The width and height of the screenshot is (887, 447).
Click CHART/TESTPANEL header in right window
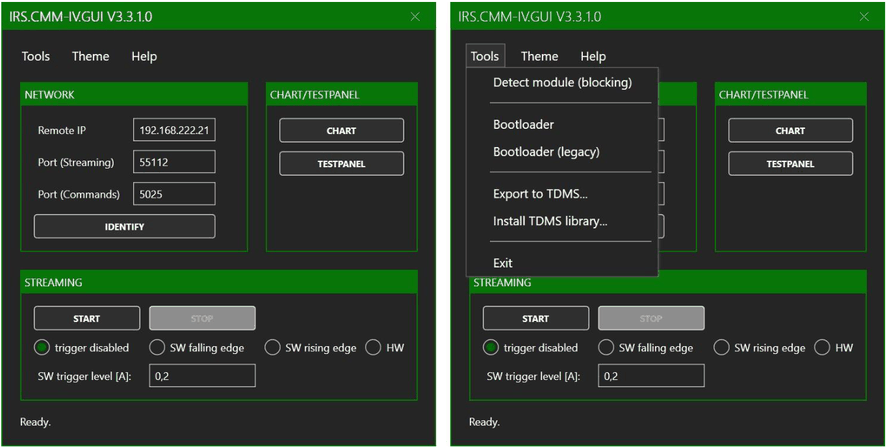(791, 94)
